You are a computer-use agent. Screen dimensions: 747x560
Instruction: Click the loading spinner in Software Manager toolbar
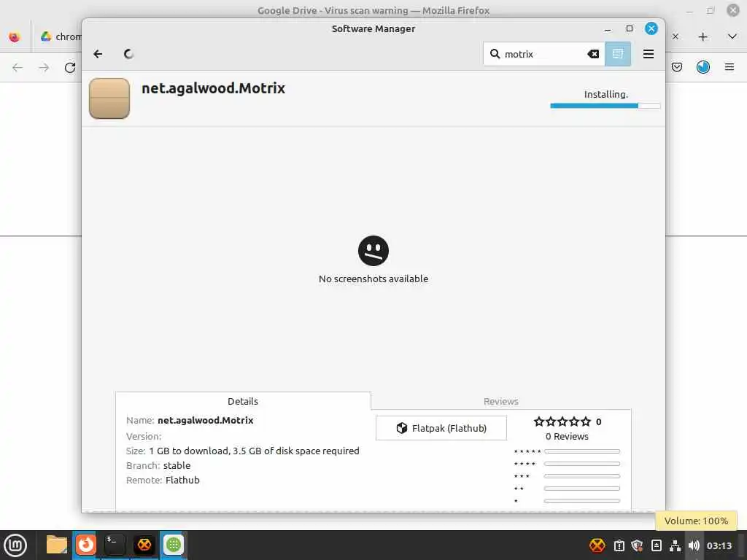tap(128, 54)
